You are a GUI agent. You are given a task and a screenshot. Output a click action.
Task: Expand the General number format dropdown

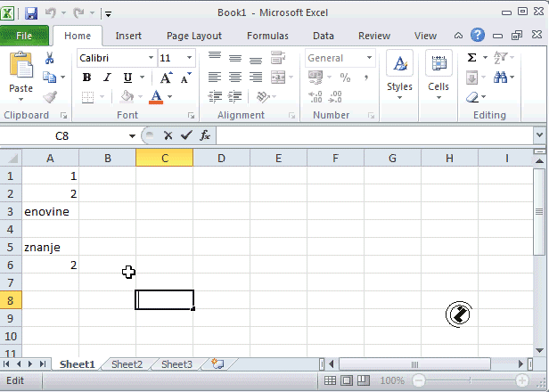pos(369,58)
